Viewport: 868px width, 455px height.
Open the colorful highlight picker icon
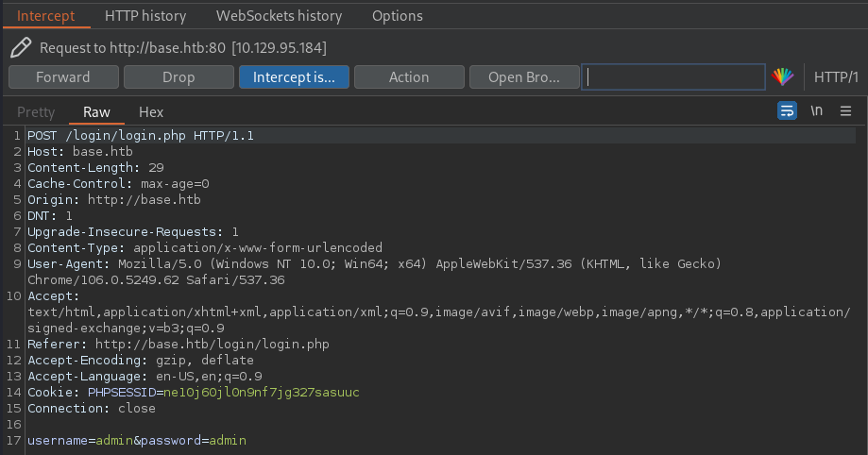783,77
